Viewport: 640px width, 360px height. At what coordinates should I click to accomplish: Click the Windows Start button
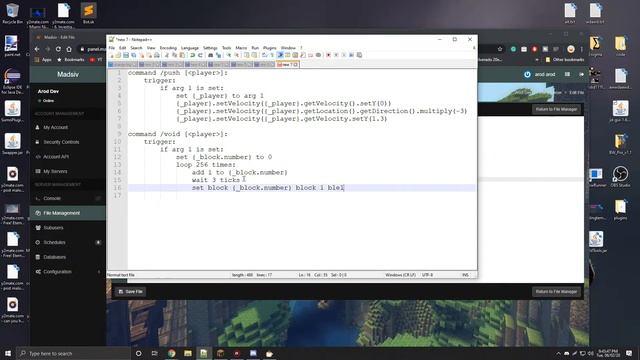coord(8,353)
